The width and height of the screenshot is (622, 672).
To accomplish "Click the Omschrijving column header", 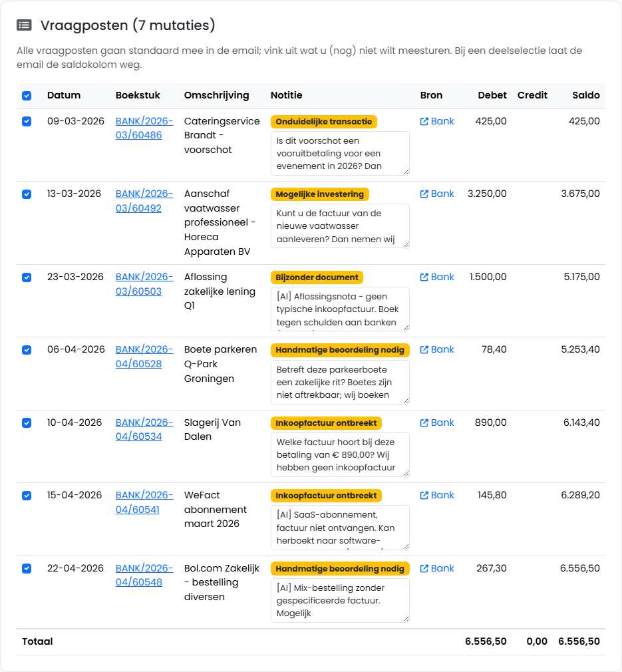I will point(217,95).
